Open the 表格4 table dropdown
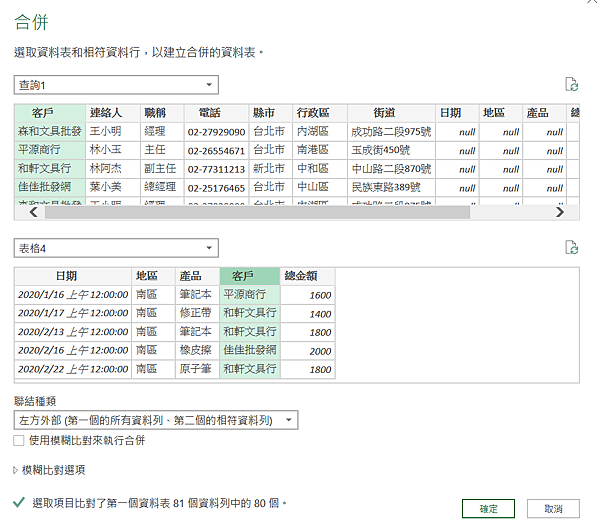Screen dimensions: 600x529 pos(116,248)
